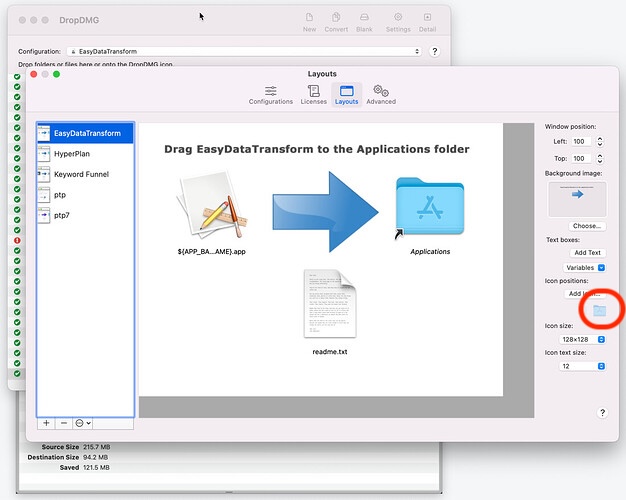Click the Choose... background image button
The image size is (626, 500).
click(x=587, y=226)
